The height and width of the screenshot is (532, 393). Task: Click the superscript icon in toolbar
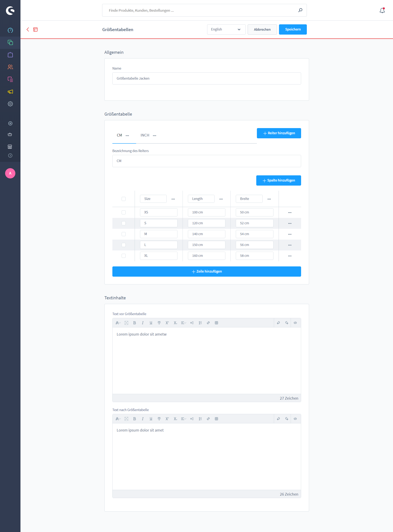pos(167,323)
